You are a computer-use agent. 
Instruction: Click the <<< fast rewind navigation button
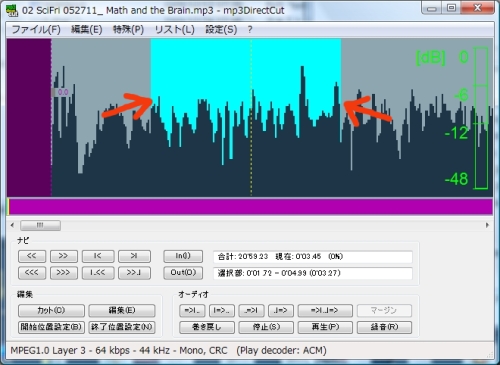click(32, 273)
